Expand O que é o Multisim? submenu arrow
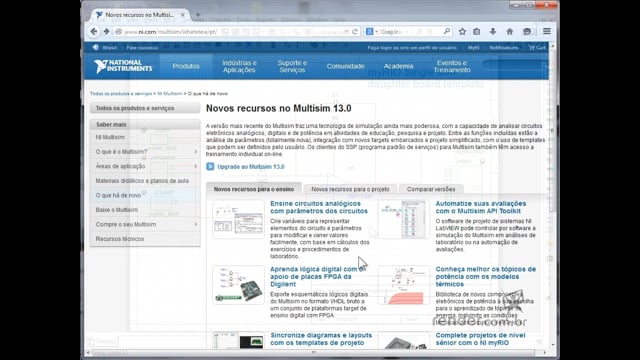Image resolution: width=640 pixels, height=360 pixels. tap(196, 152)
